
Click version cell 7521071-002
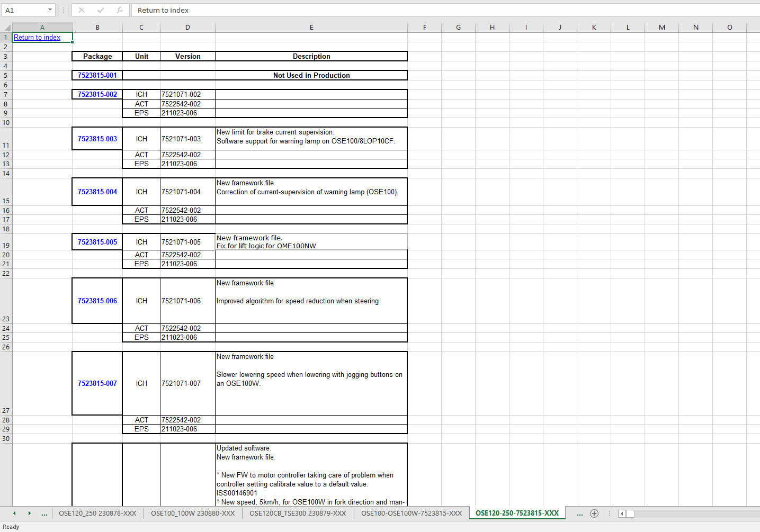(188, 94)
